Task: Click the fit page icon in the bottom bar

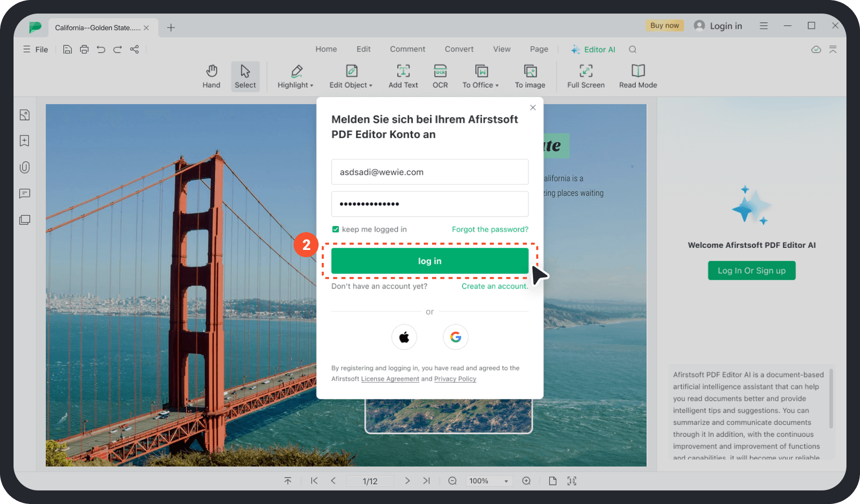Action: [x=572, y=481]
